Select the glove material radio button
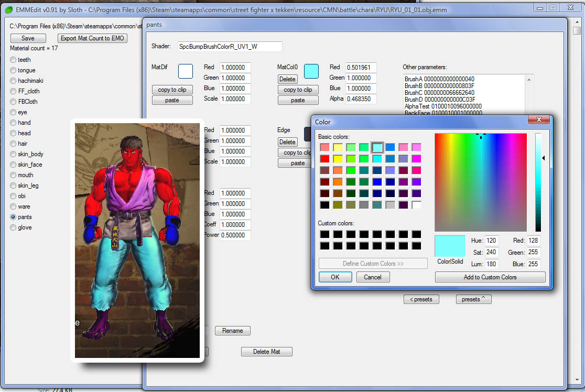 pyautogui.click(x=14, y=227)
